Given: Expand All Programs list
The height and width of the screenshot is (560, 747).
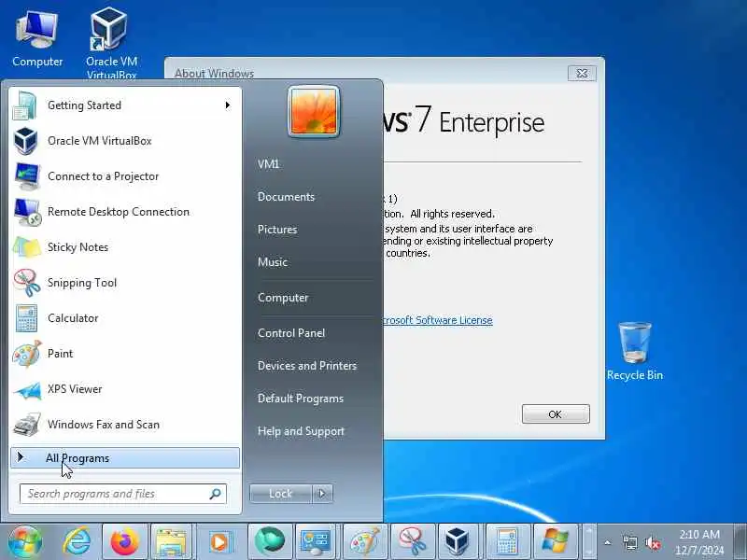Looking at the screenshot, I should click(125, 458).
